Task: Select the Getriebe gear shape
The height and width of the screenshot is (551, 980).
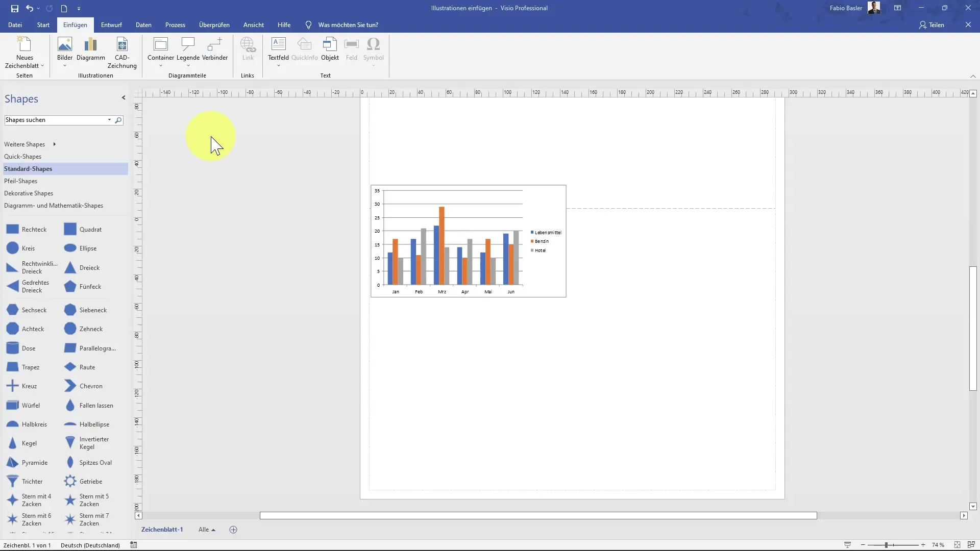Action: pos(83,482)
